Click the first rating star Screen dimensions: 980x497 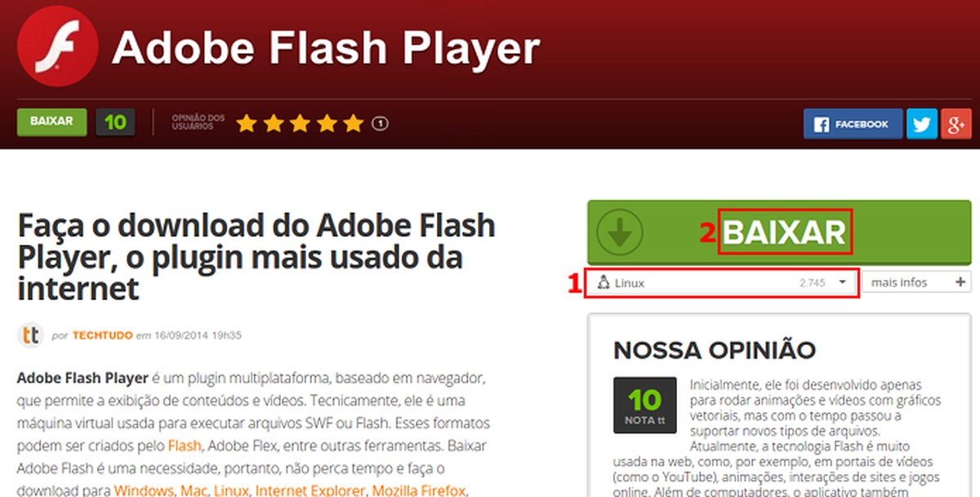point(246,124)
